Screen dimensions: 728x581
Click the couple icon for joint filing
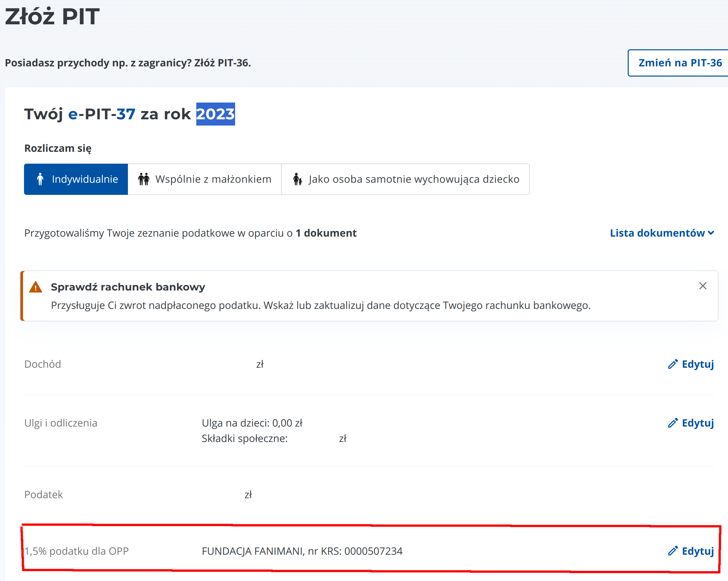pyautogui.click(x=143, y=179)
